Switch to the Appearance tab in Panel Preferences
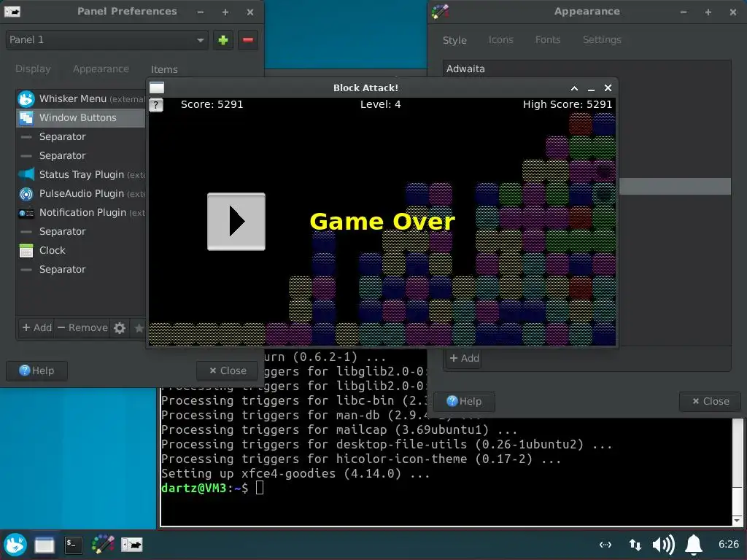The height and width of the screenshot is (560, 747). pos(101,69)
